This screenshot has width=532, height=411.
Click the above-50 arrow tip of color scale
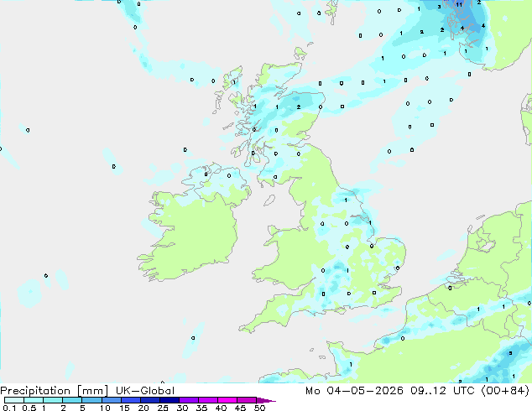266,400
